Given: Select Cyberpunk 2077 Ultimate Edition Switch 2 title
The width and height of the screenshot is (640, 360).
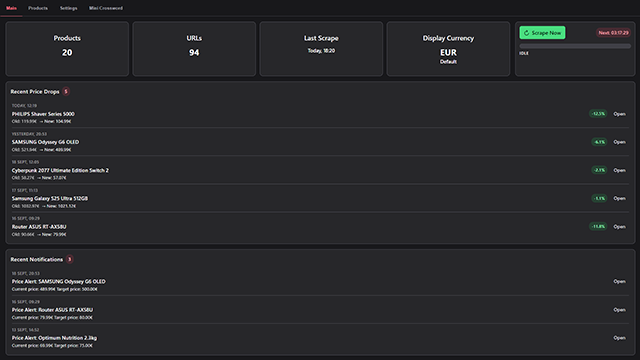Looking at the screenshot, I should [60, 170].
